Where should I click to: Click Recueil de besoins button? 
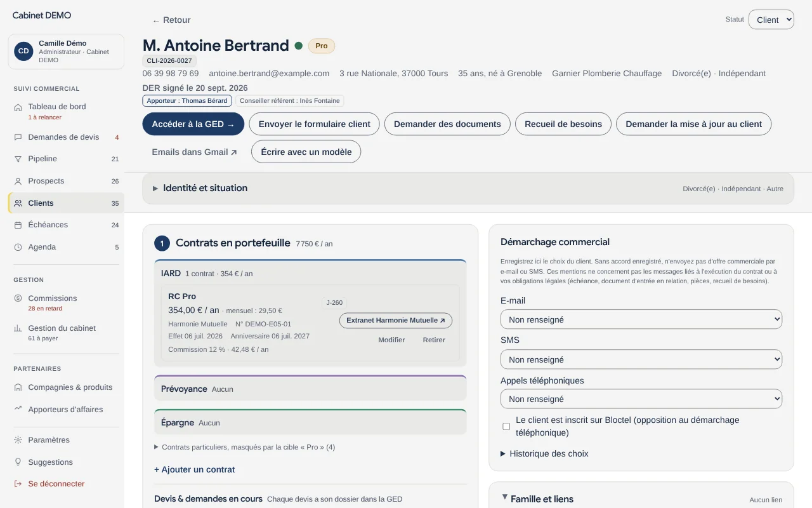click(x=563, y=124)
